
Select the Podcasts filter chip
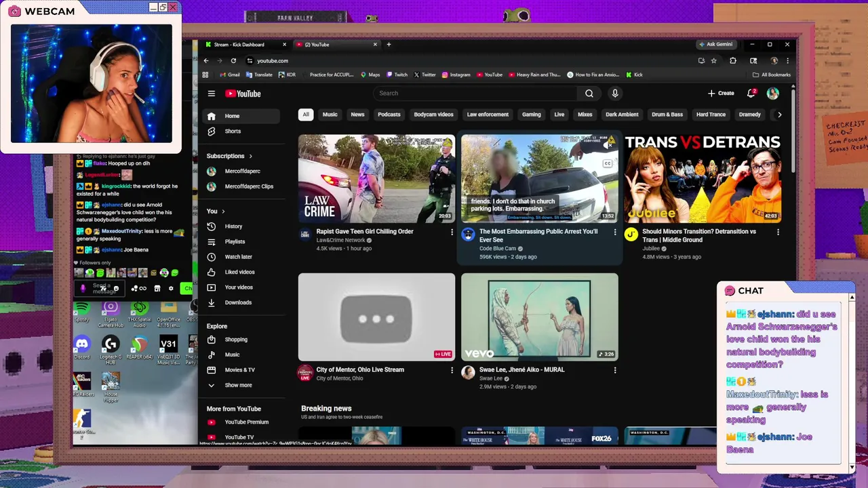click(389, 115)
